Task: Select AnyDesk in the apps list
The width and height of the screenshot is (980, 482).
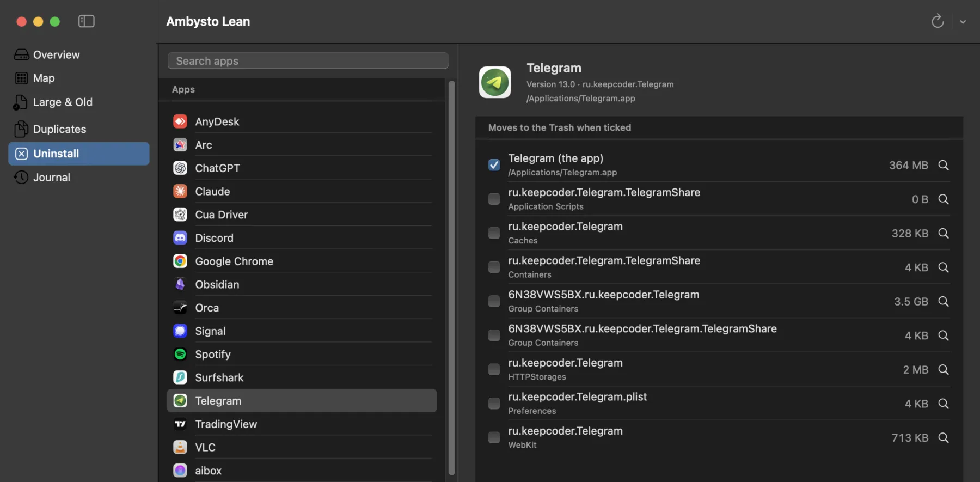Action: 302,121
